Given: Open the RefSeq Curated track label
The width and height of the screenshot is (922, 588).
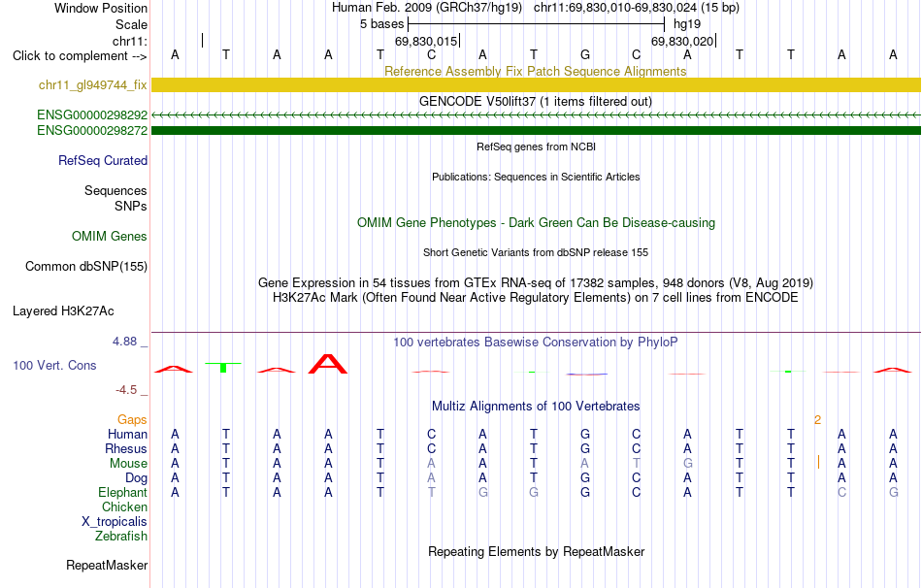Looking at the screenshot, I should (x=103, y=160).
